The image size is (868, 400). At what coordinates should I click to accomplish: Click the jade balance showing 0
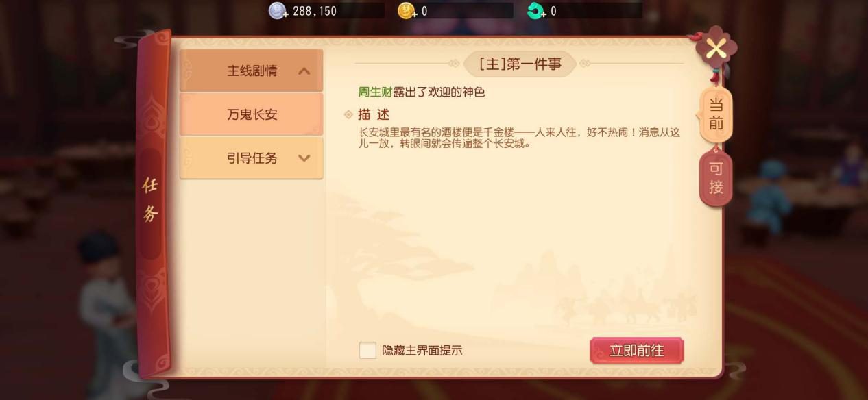click(x=584, y=11)
